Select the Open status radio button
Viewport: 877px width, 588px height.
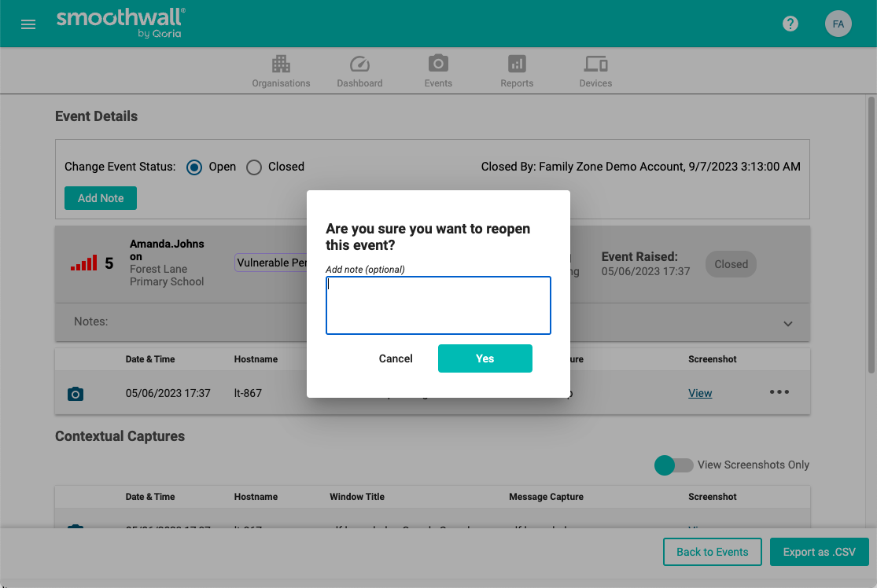coord(194,167)
